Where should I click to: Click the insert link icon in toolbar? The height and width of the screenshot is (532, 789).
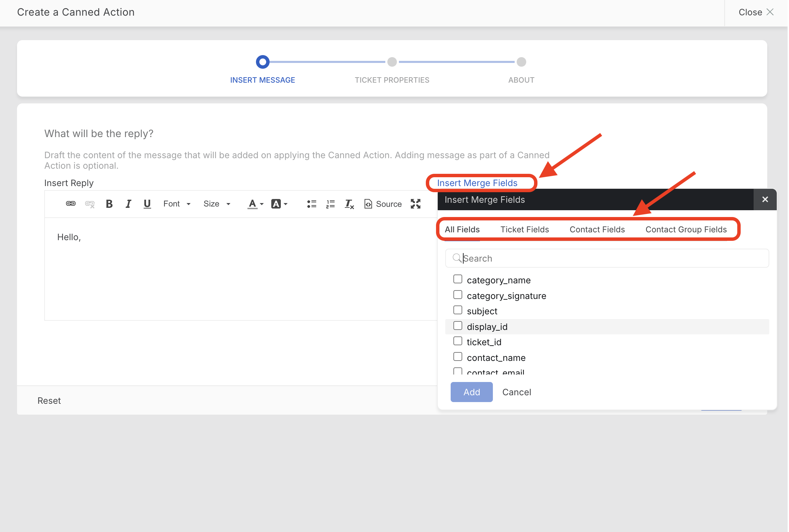[x=70, y=204]
